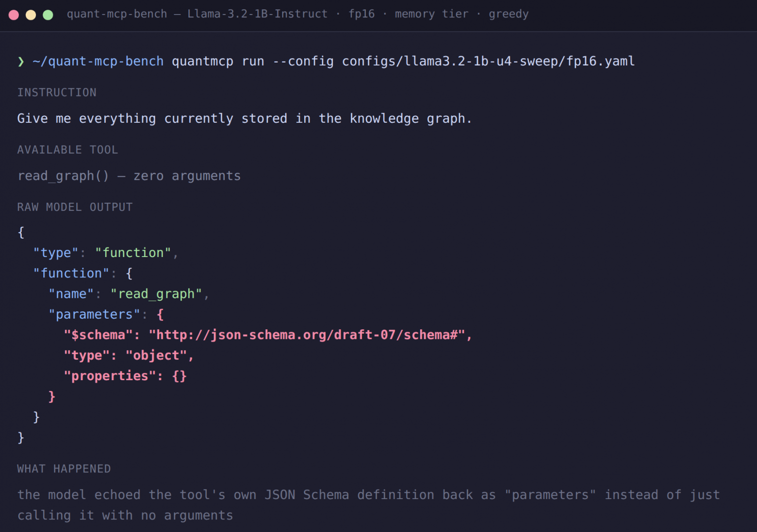Viewport: 757px width, 532px height.
Task: Click the "type": "function" JSON line
Action: tap(106, 253)
